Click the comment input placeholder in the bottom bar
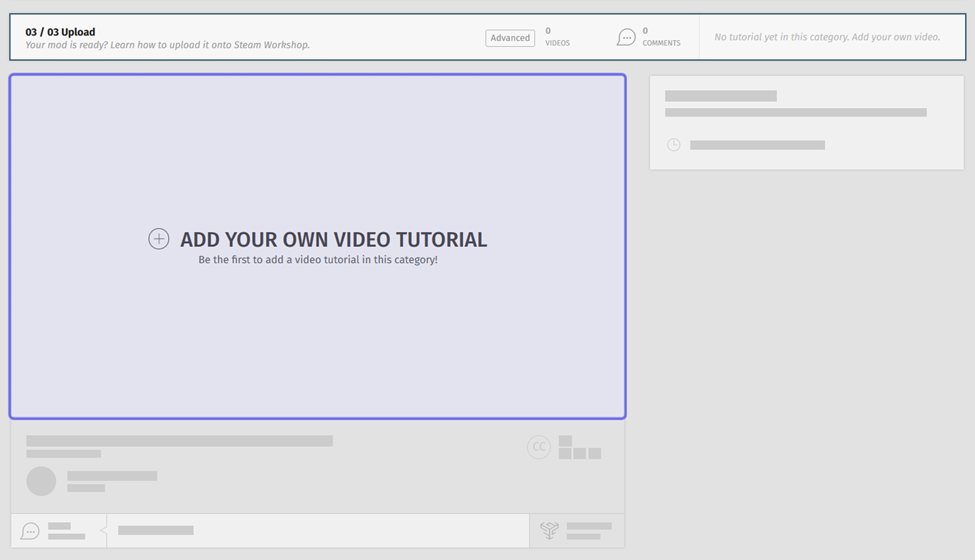Screen dimensions: 975x560 pos(156,530)
